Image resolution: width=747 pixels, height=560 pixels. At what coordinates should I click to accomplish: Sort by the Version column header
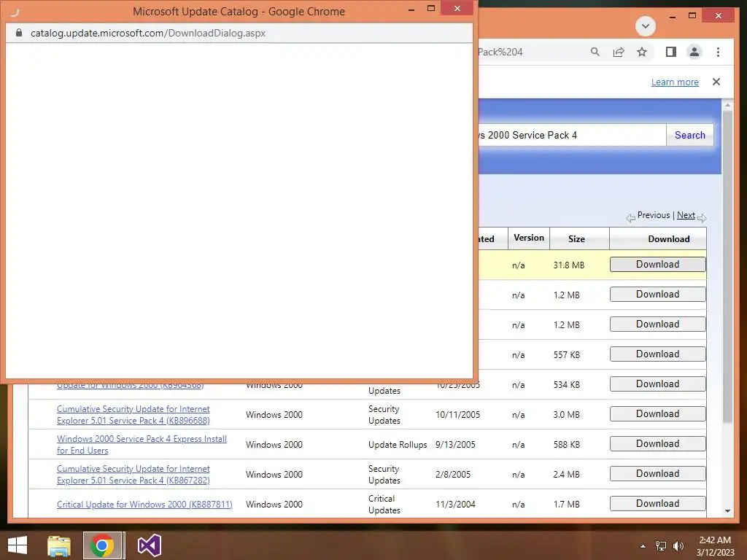tap(529, 238)
